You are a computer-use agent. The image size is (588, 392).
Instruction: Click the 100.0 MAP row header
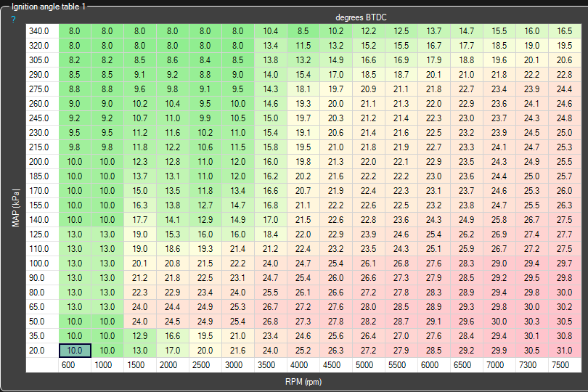click(x=40, y=263)
